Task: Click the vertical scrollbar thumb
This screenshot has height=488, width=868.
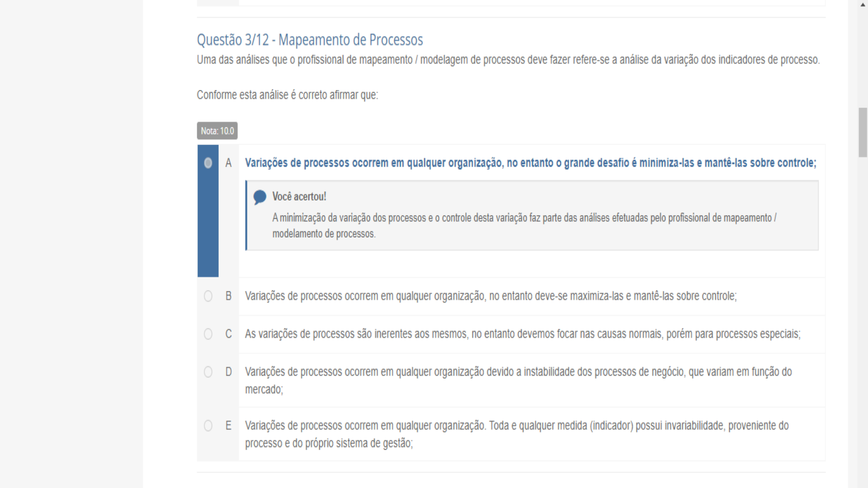Action: (x=863, y=132)
